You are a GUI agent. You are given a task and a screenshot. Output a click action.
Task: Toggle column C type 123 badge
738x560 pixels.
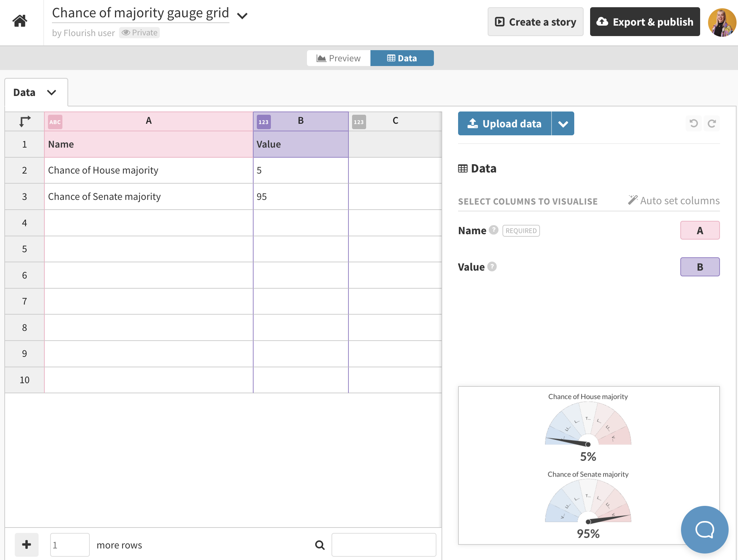pos(359,122)
